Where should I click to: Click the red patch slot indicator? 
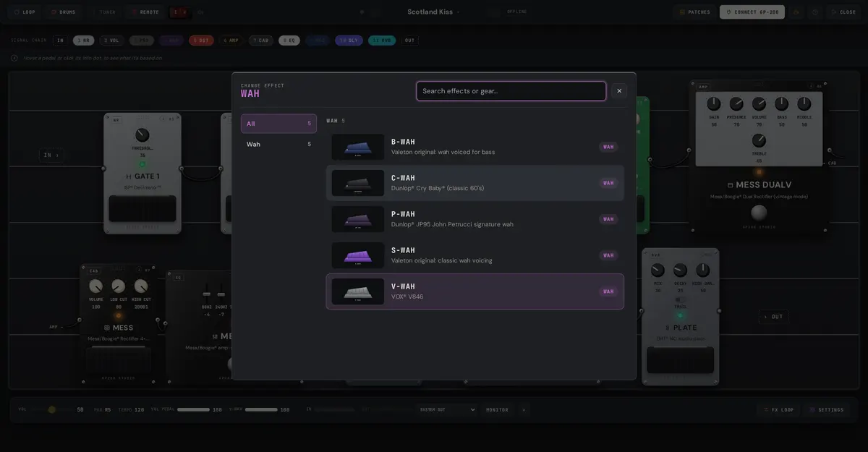(180, 12)
